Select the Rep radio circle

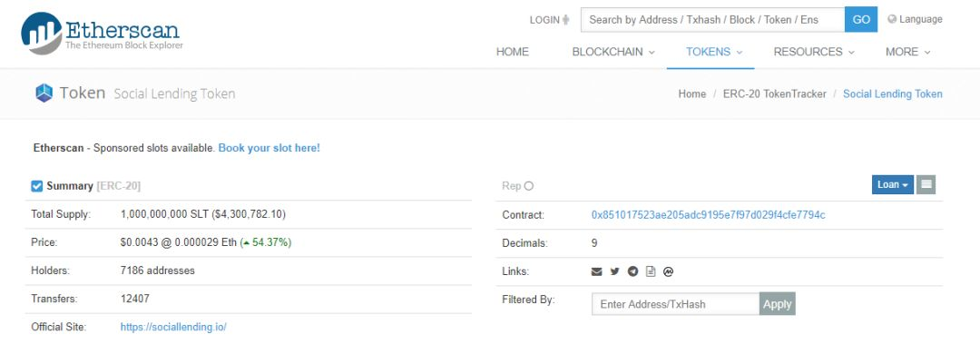(x=529, y=186)
